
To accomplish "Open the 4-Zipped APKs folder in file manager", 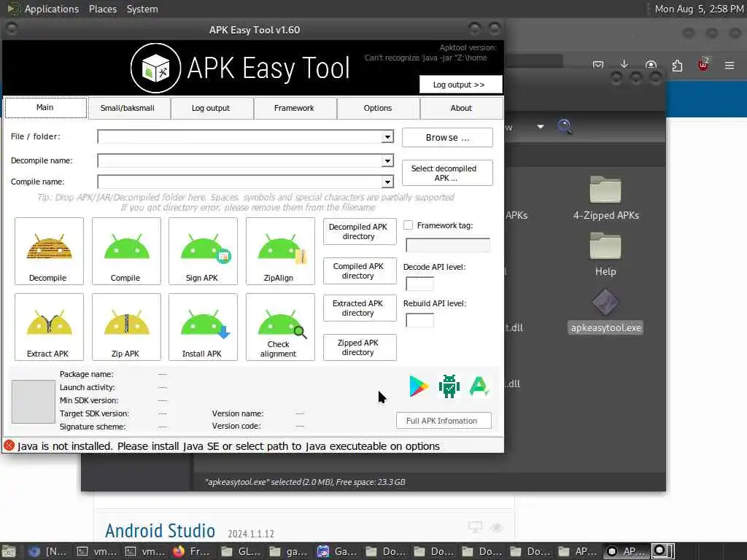I will pyautogui.click(x=605, y=198).
